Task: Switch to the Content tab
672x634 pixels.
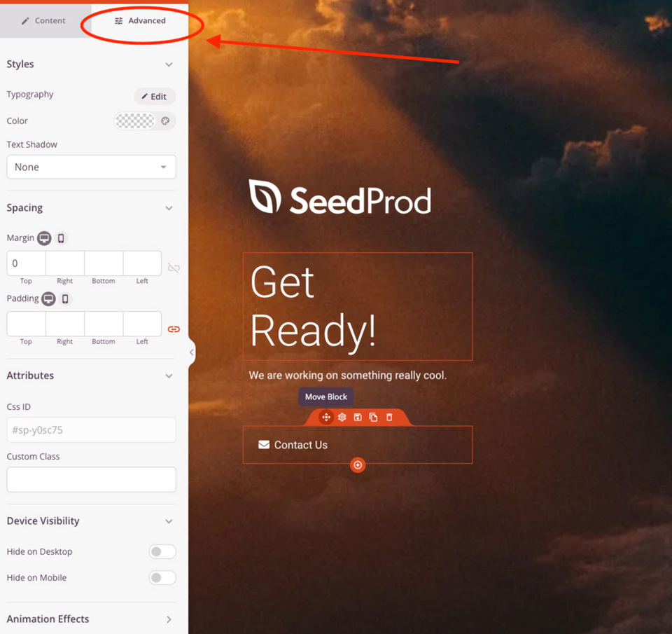Action: (43, 20)
